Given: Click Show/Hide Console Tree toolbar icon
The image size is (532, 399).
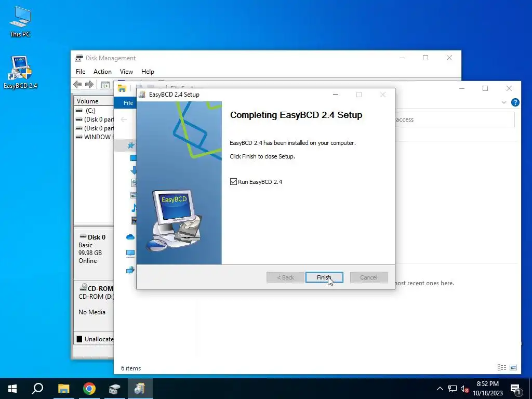Looking at the screenshot, I should [105, 85].
